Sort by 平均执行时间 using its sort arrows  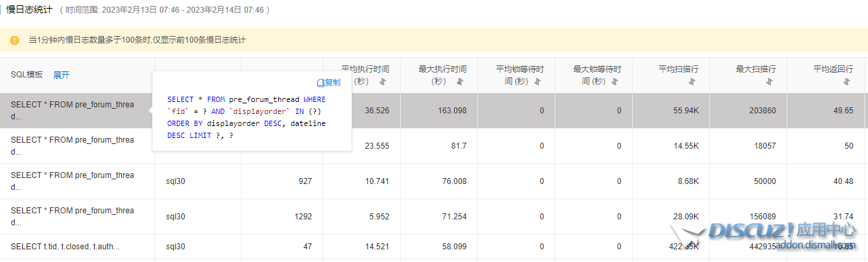[383, 81]
